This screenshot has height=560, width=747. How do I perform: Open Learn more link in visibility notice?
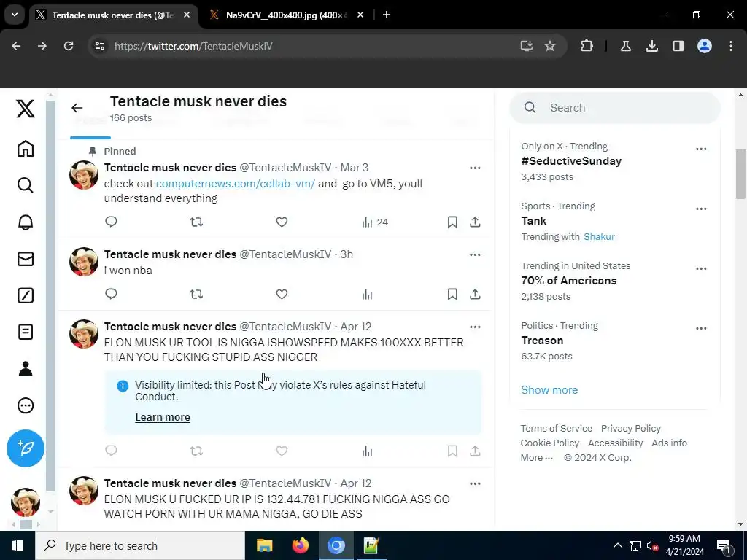pos(163,417)
